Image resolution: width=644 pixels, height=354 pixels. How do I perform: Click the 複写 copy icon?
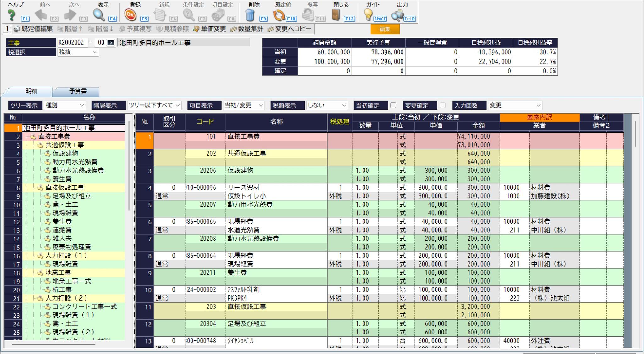coord(308,15)
